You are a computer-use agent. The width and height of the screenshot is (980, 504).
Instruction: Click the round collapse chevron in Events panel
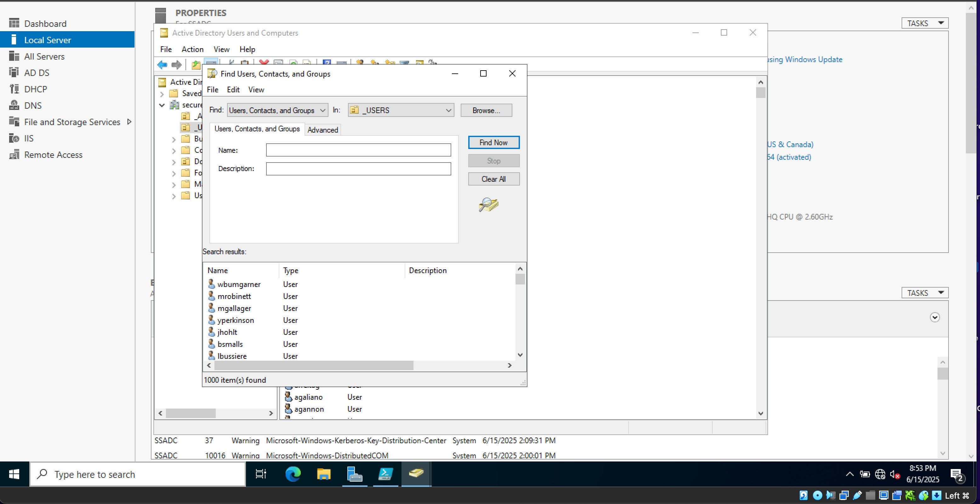coord(935,317)
